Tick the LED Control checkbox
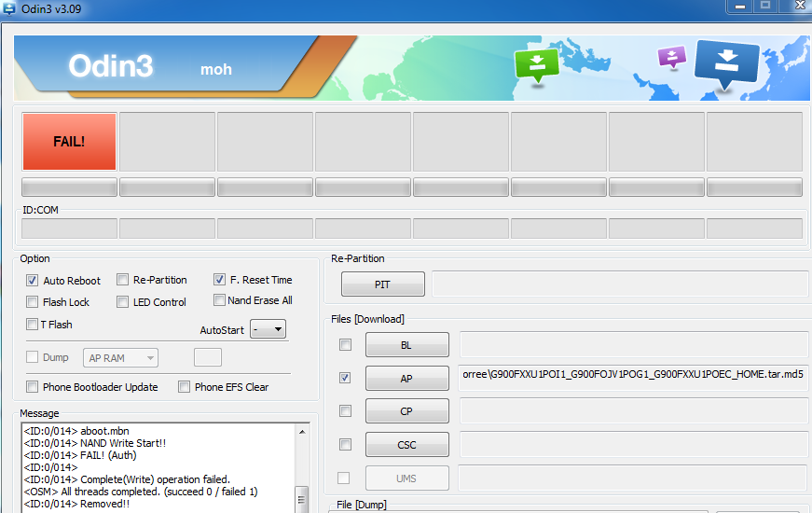Viewport: 812px width, 513px height. [x=122, y=301]
